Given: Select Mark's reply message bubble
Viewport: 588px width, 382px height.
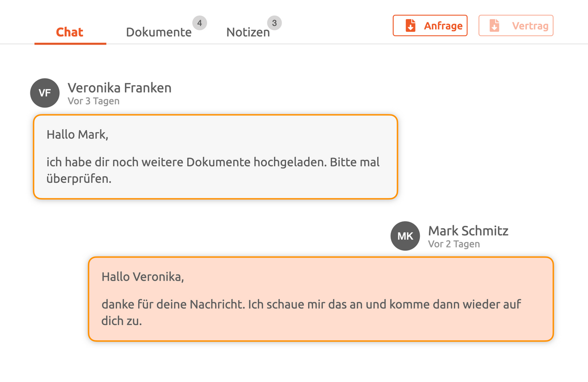Looking at the screenshot, I should tap(320, 299).
